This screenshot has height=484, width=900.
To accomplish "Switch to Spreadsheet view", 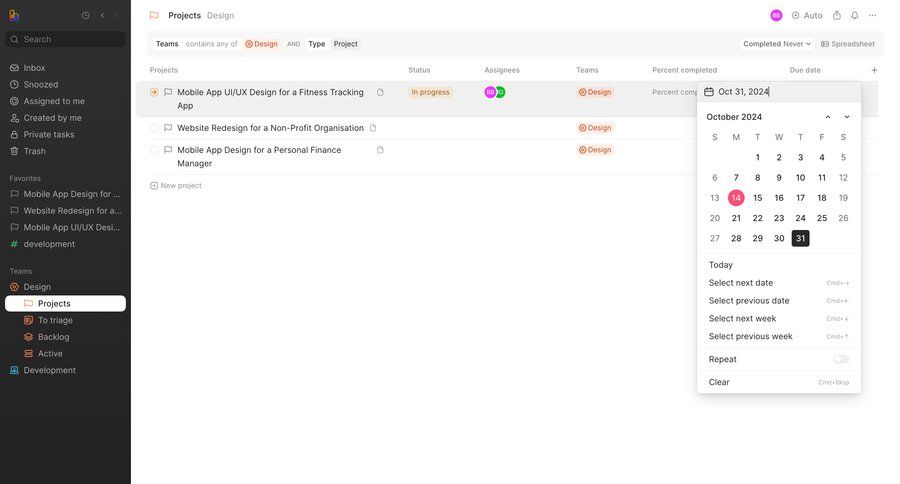I will (x=848, y=44).
